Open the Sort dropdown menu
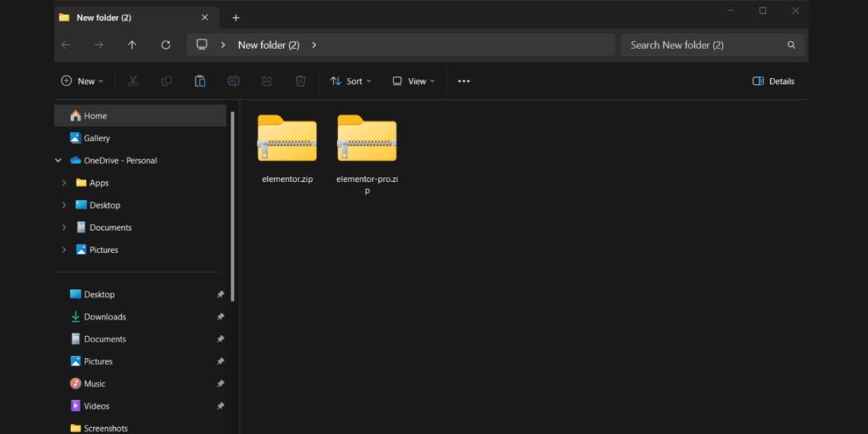868x434 pixels. (351, 81)
